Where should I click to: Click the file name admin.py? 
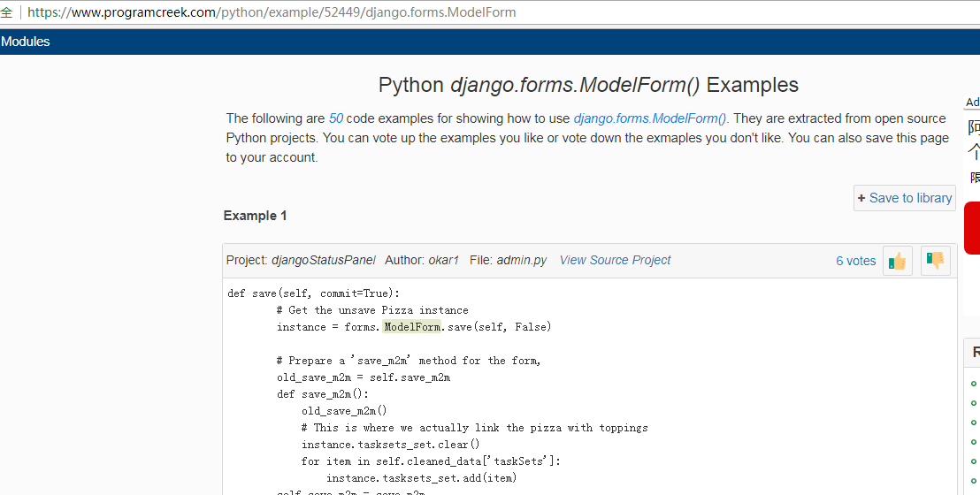(x=521, y=260)
